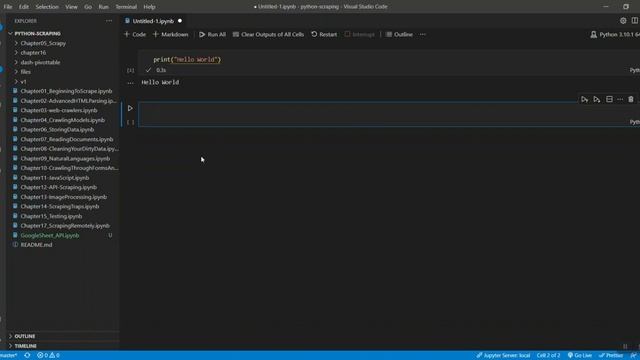The width and height of the screenshot is (640, 360).
Task: Expand the chapter16 folder
Action: 33,53
